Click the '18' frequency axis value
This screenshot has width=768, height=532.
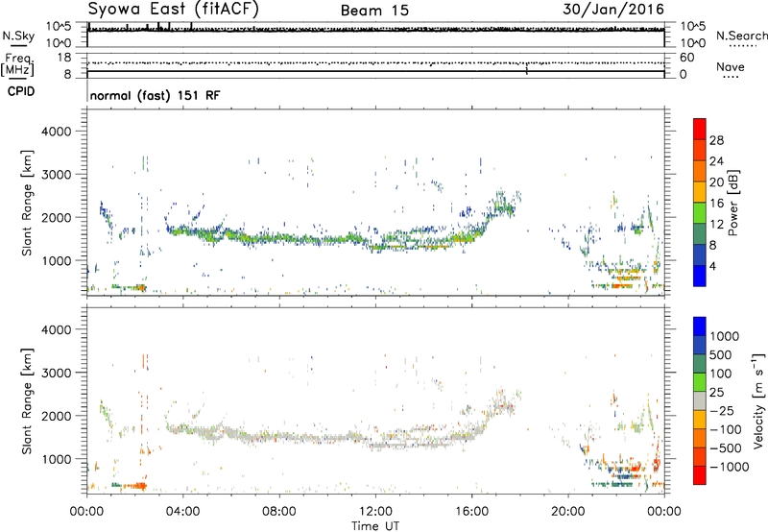click(64, 58)
